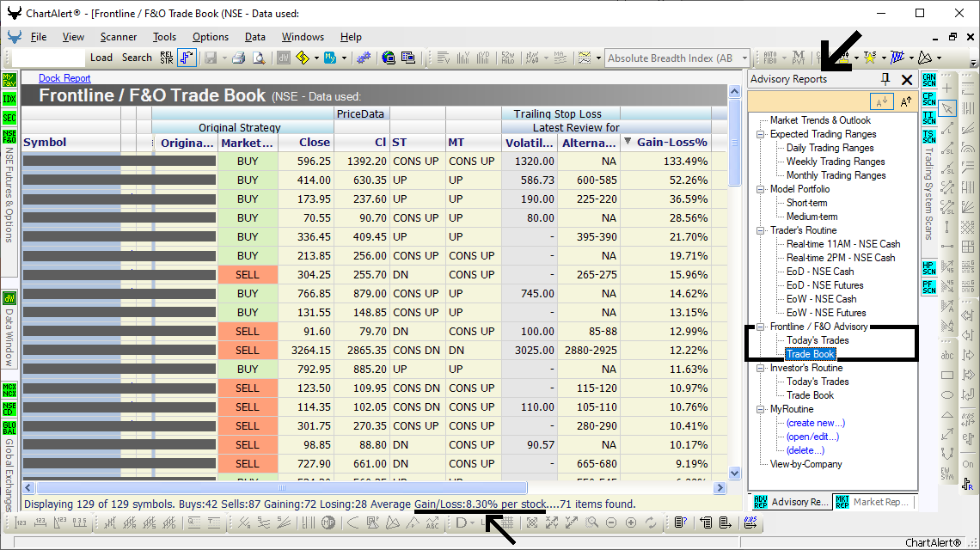Click the CAN SCN scan icon
980x550 pixels.
928,80
